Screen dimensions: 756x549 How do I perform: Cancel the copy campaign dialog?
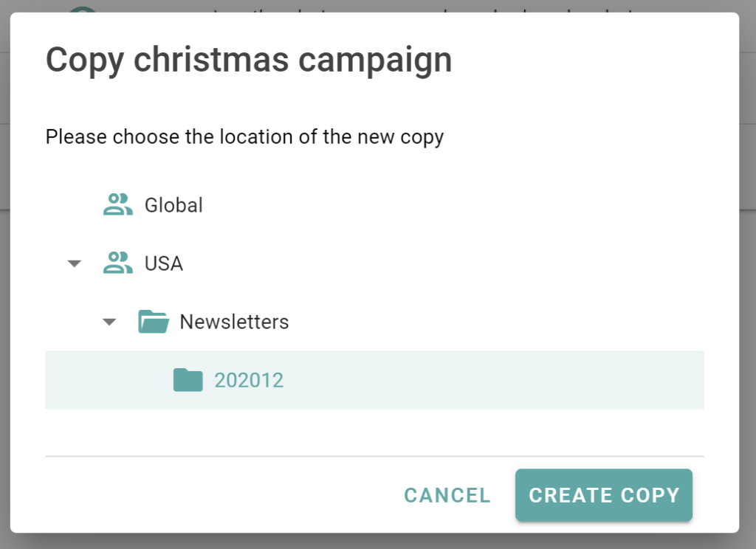coord(447,495)
